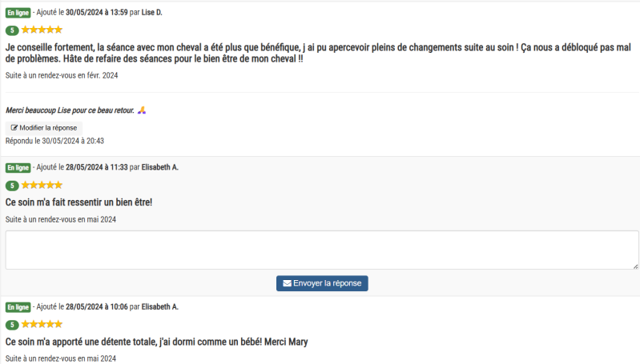This screenshot has width=640, height=364.
Task: Click En ligne badge on 11:33 review
Action: [x=18, y=167]
